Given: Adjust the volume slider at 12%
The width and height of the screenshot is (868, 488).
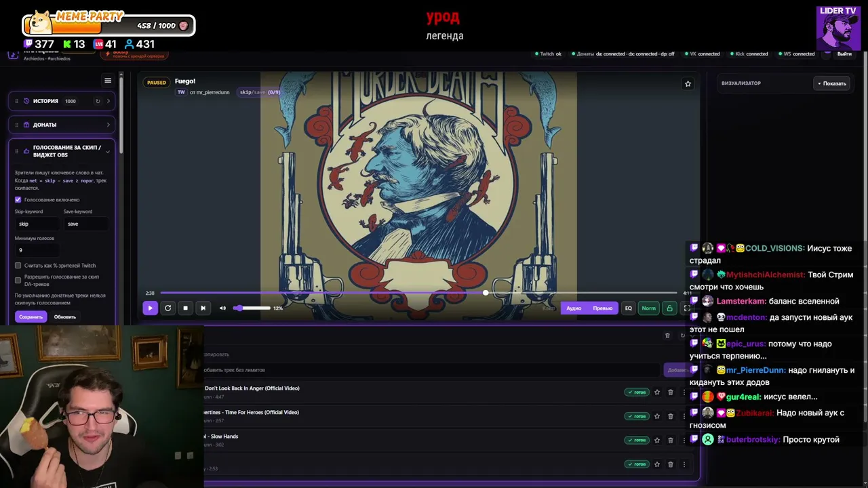Looking at the screenshot, I should pos(252,308).
